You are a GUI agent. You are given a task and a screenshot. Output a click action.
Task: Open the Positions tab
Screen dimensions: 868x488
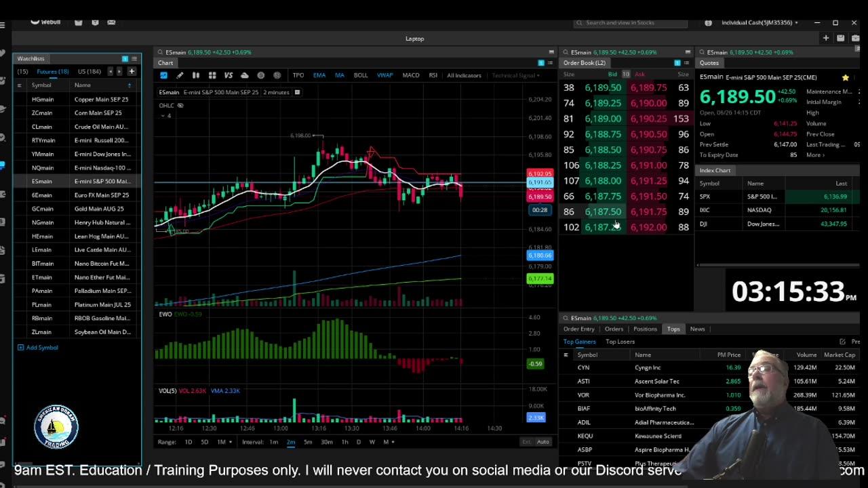pyautogui.click(x=645, y=329)
